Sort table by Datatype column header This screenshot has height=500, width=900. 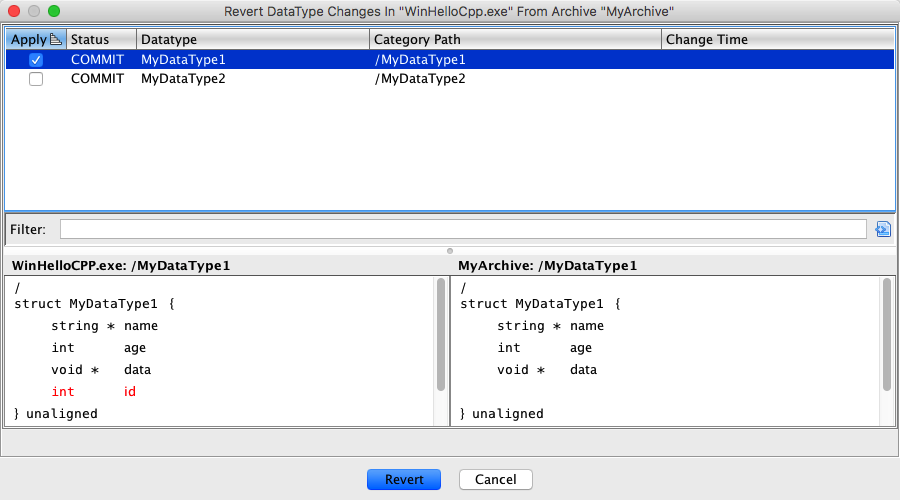click(252, 40)
